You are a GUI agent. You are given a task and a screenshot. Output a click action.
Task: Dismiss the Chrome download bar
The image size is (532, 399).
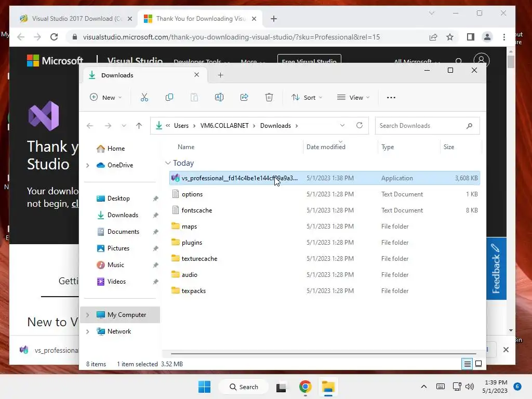click(506, 350)
